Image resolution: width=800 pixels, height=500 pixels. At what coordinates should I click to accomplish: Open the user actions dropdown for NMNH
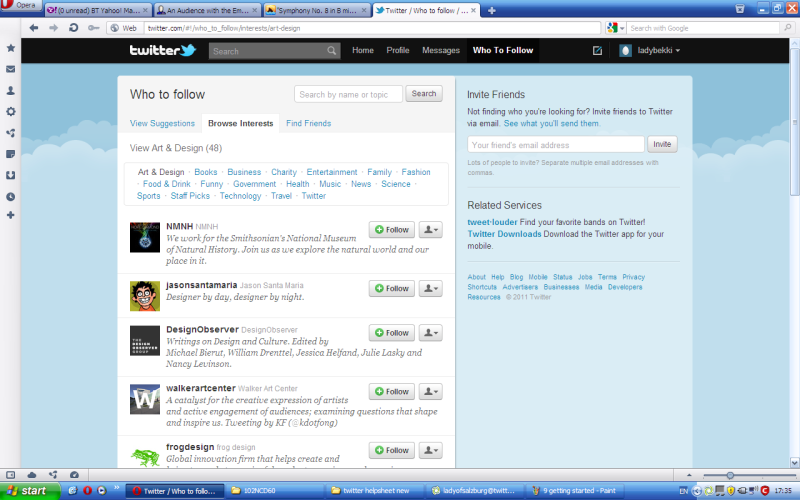point(431,230)
